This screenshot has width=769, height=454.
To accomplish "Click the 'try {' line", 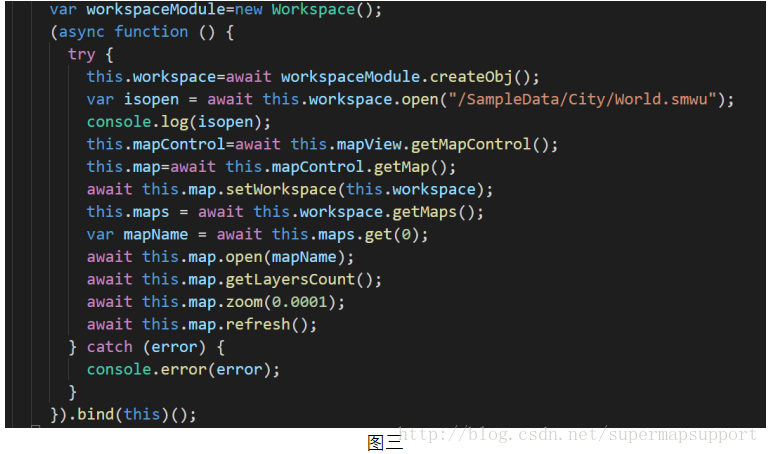I will 91,54.
